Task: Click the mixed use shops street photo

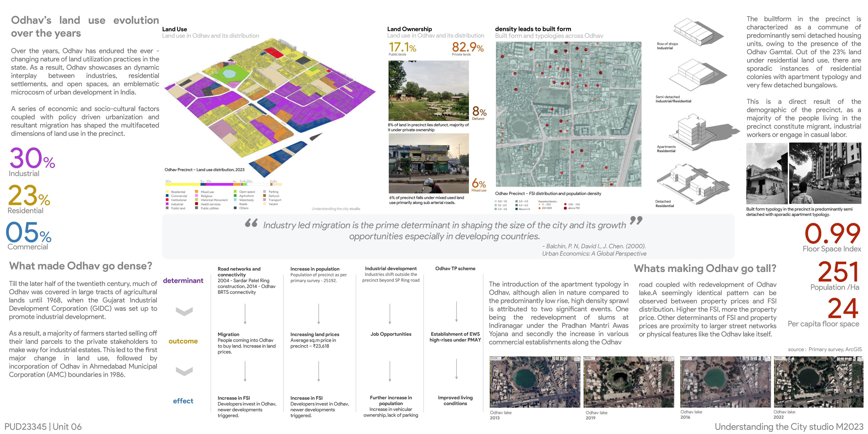Action: coord(429,163)
